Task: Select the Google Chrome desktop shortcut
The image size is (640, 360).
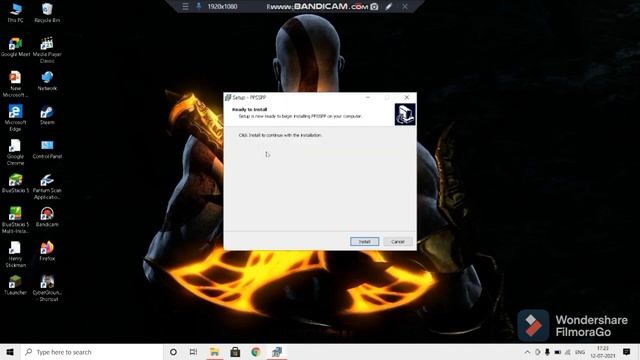Action: click(15, 152)
